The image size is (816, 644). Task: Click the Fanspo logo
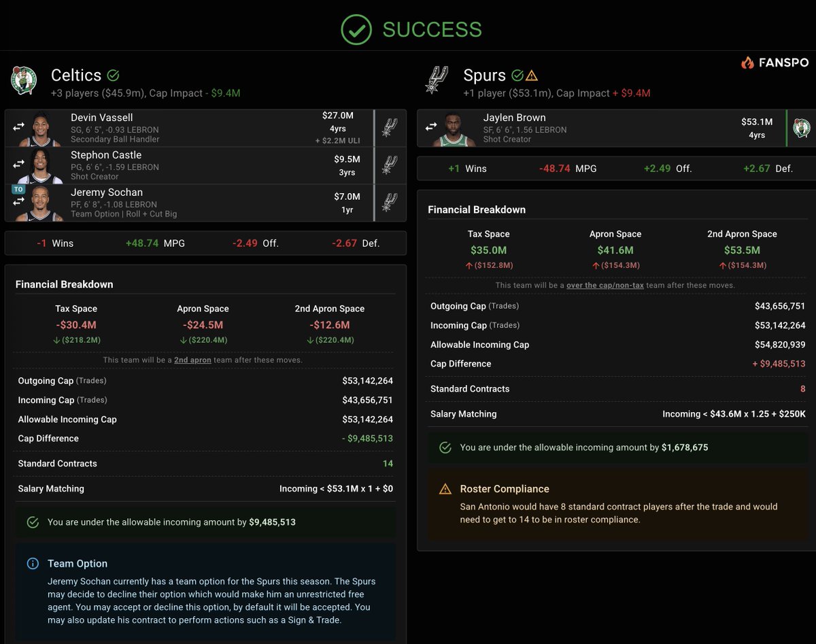[x=775, y=63]
